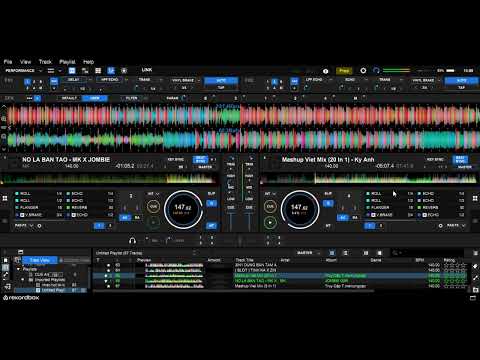Open the File menu
This screenshot has height=360, width=480.
click(8, 62)
